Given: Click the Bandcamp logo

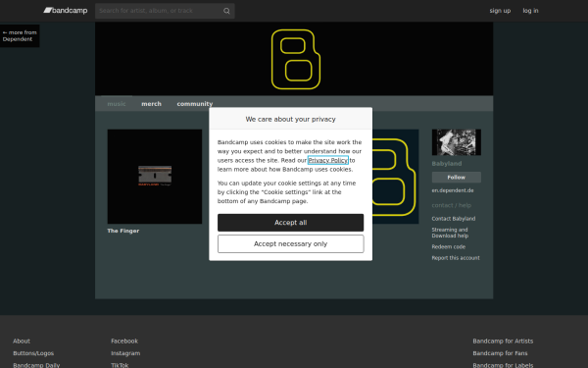Looking at the screenshot, I should (x=66, y=11).
